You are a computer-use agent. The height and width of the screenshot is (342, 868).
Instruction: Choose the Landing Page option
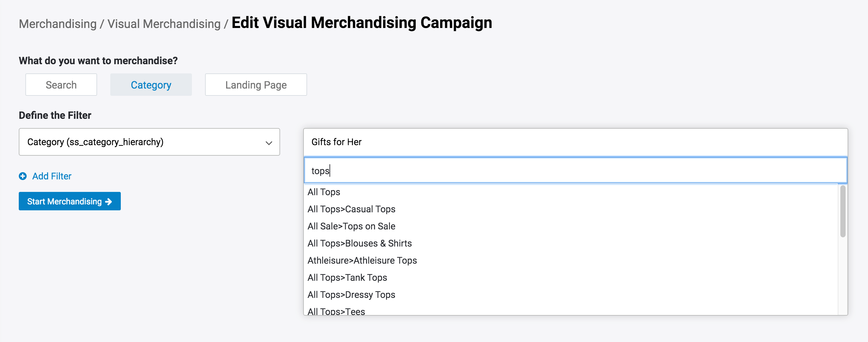coord(255,85)
